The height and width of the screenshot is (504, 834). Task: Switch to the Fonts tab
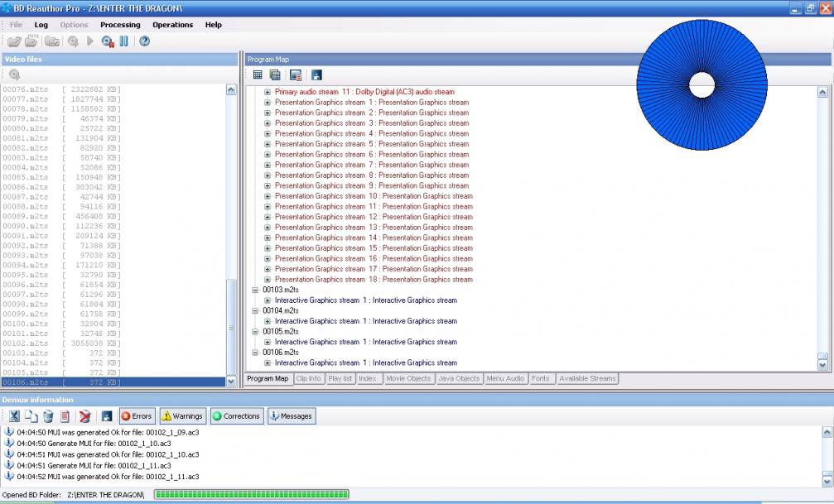tap(540, 378)
